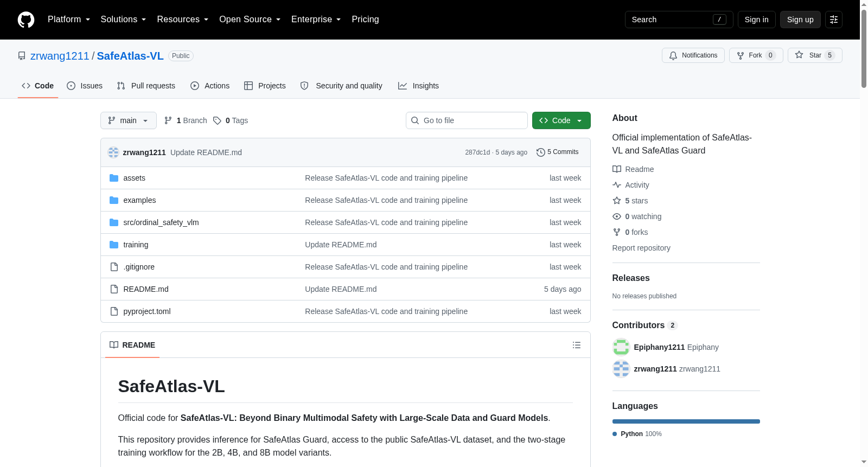This screenshot has height=467, width=868.
Task: Click the examples folder icon
Action: point(114,200)
